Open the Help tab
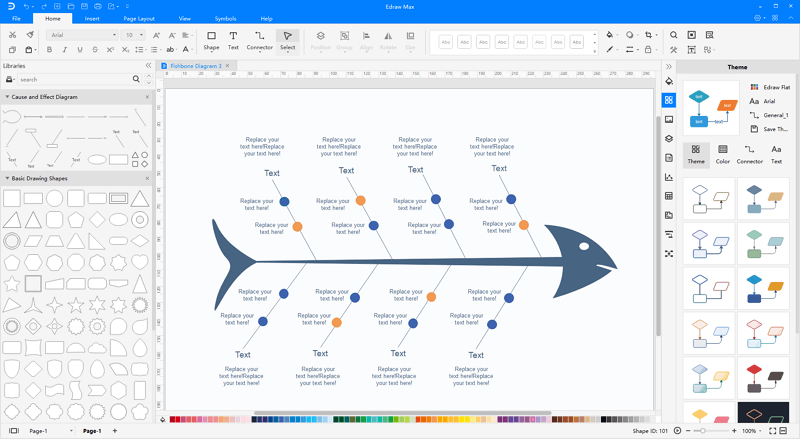 (266, 18)
